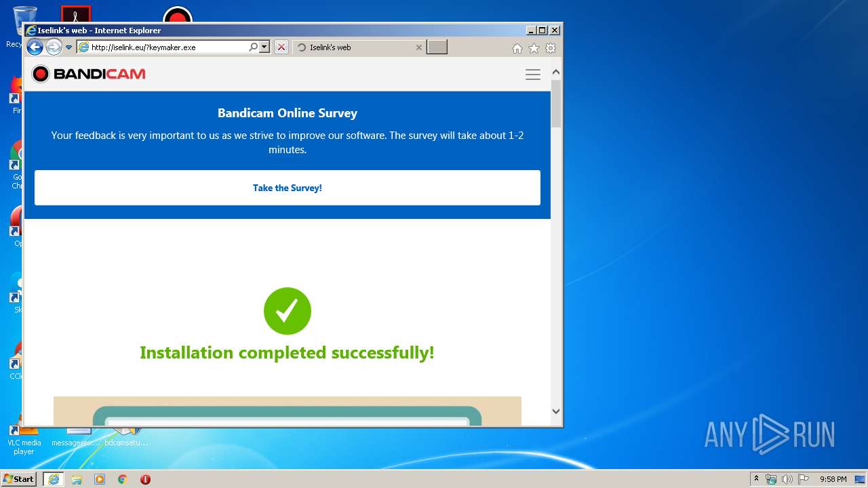The image size is (868, 488).
Task: Click the taskbar clock showing 9:58 PM
Action: (833, 479)
